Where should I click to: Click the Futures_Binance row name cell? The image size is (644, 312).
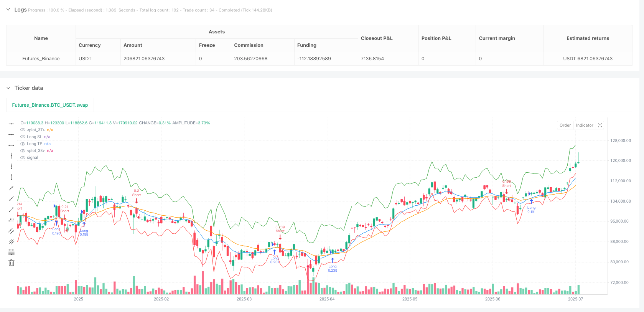[41, 59]
